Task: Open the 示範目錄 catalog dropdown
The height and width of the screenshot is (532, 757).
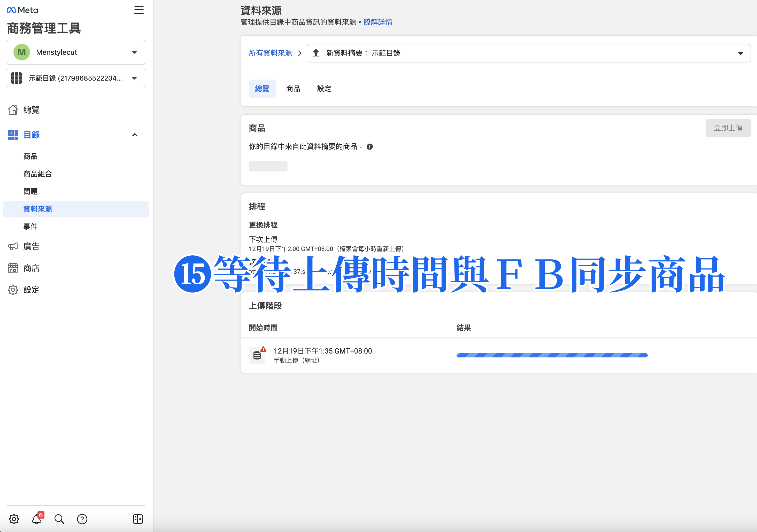Action: (76, 78)
